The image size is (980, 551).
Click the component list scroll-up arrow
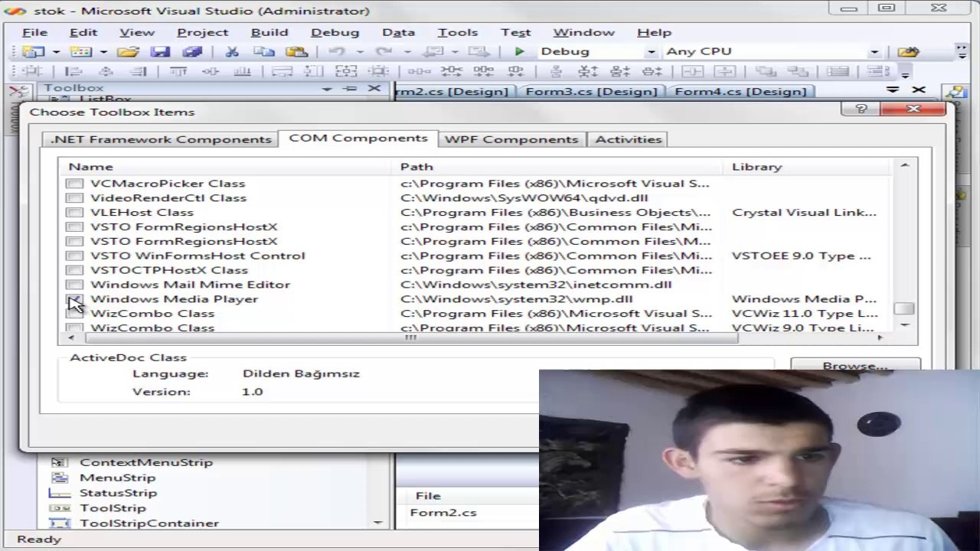point(904,166)
